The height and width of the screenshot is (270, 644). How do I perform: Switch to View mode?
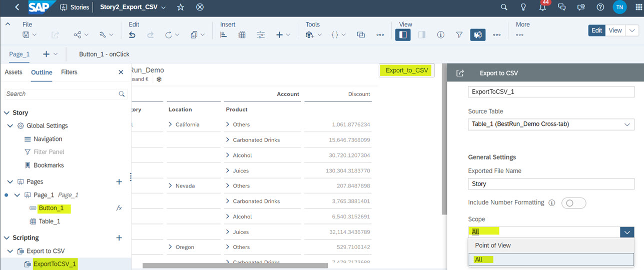point(615,30)
